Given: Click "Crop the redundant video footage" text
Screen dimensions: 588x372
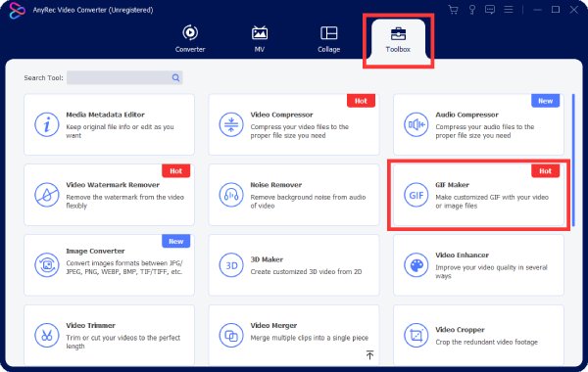Looking at the screenshot, I should 486,342.
